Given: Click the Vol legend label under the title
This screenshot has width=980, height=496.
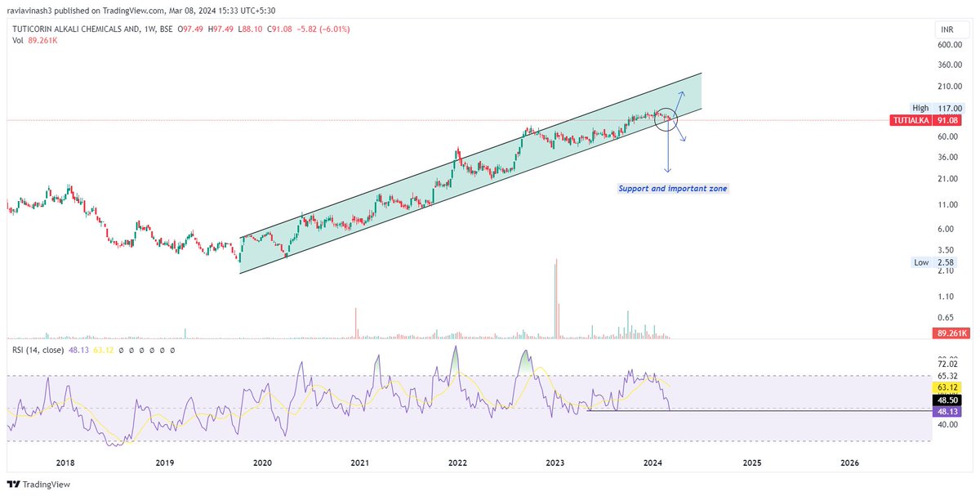Looking at the screenshot, I should point(18,40).
